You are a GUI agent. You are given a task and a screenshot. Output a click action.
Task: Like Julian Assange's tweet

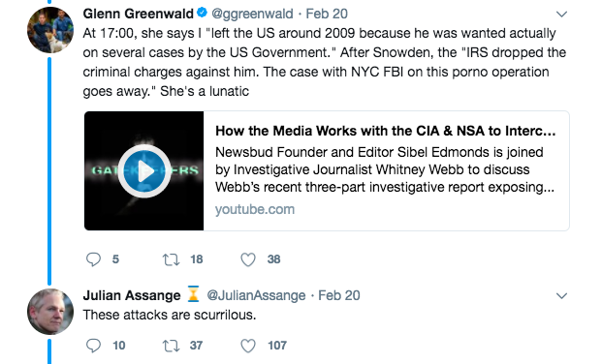coord(248,346)
